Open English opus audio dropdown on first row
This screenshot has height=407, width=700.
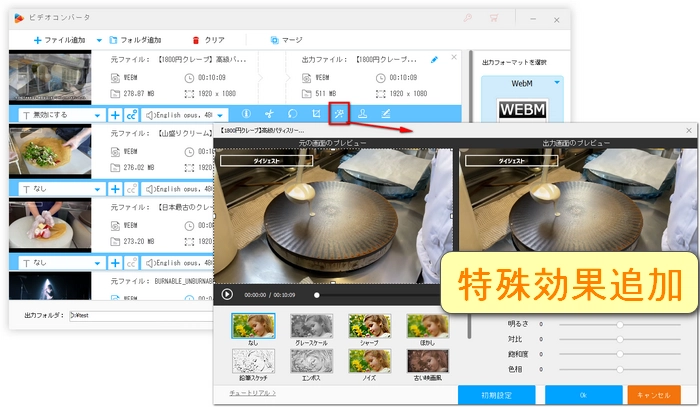tap(184, 115)
